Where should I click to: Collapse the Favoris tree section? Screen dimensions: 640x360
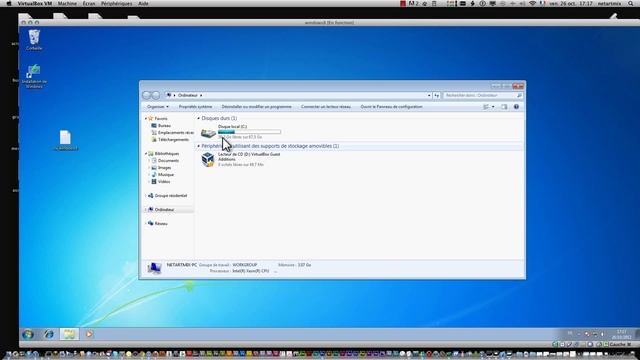(146, 118)
